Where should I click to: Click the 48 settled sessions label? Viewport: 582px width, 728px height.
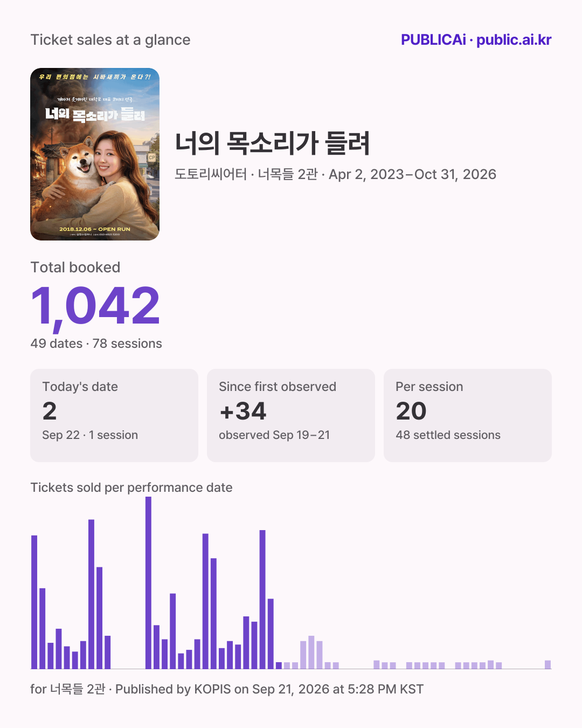pos(448,435)
